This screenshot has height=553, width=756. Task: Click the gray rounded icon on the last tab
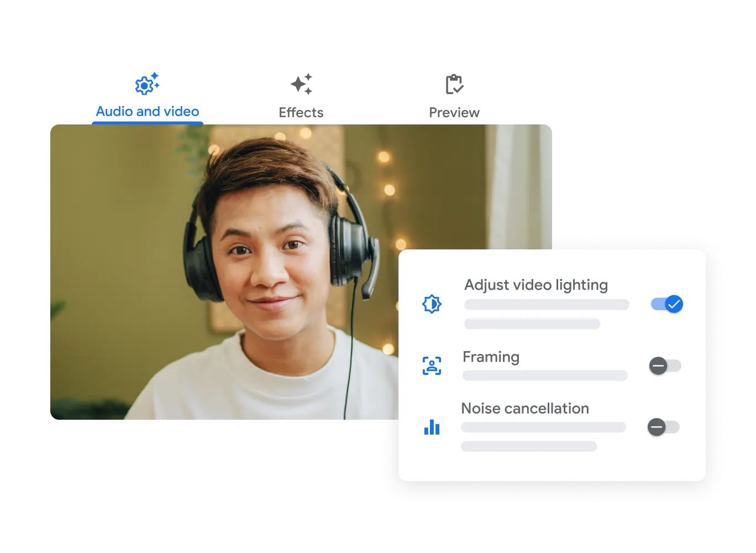click(453, 84)
